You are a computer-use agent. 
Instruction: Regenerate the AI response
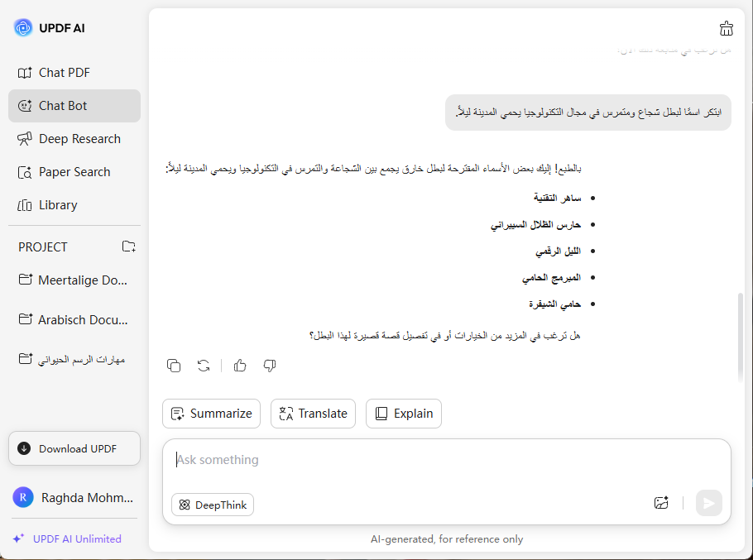pos(204,365)
